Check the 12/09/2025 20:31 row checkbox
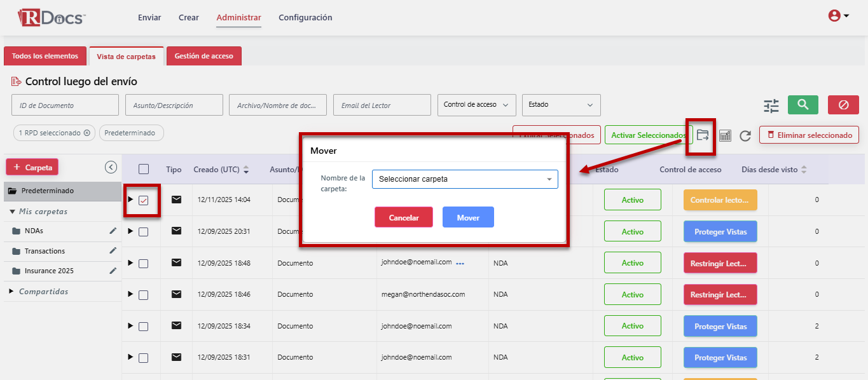 (x=144, y=232)
